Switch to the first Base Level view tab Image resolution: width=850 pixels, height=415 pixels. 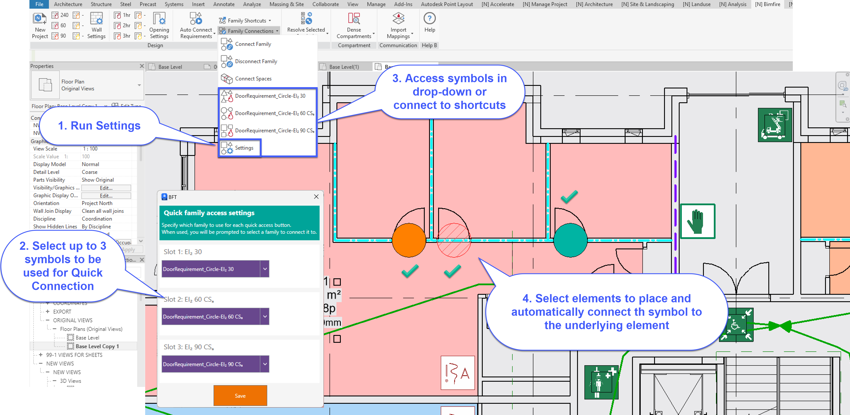pyautogui.click(x=170, y=67)
